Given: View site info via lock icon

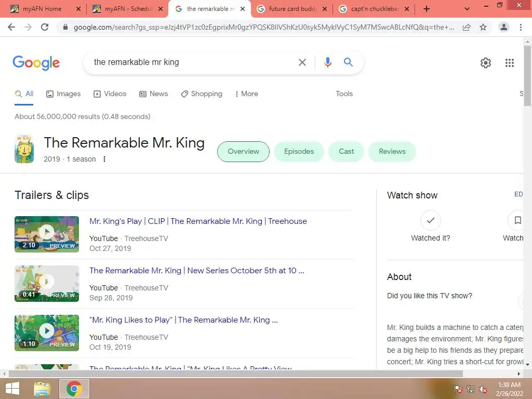Looking at the screenshot, I should (x=65, y=27).
